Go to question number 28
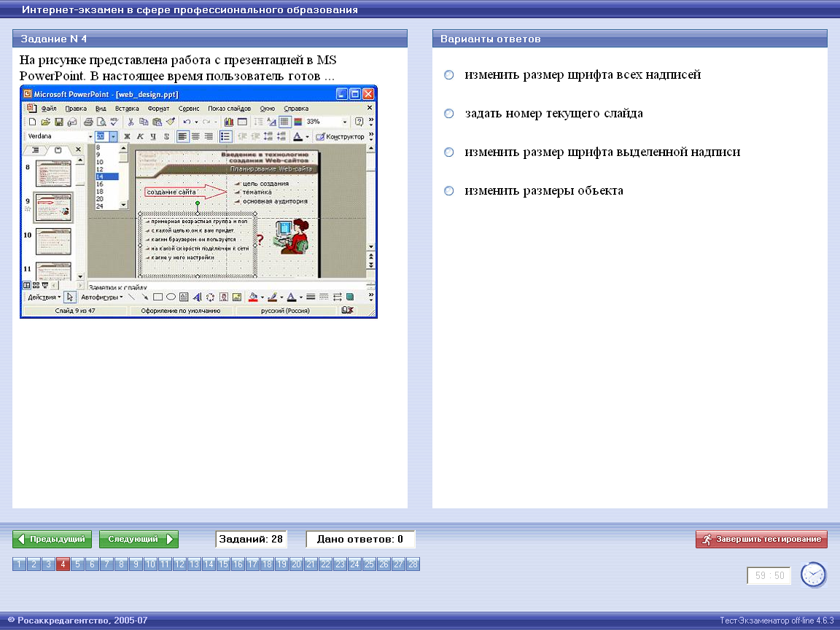Image resolution: width=840 pixels, height=630 pixels. 413,564
